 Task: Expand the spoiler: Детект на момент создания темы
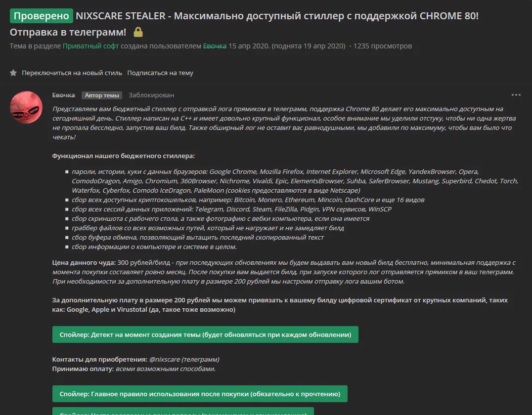coord(205,334)
